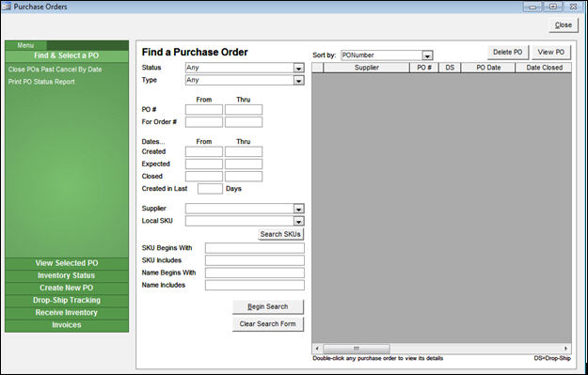Viewport: 588px width, 375px height.
Task: Click the Search SKUs button
Action: 280,234
